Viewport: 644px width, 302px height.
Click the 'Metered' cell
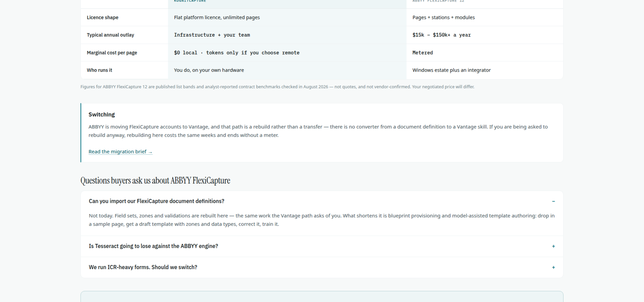point(485,53)
